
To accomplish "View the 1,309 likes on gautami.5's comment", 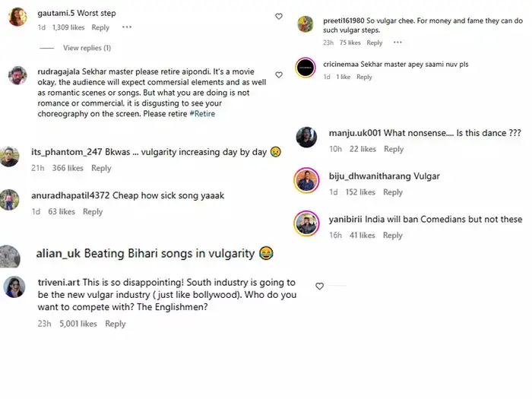I will [68, 27].
